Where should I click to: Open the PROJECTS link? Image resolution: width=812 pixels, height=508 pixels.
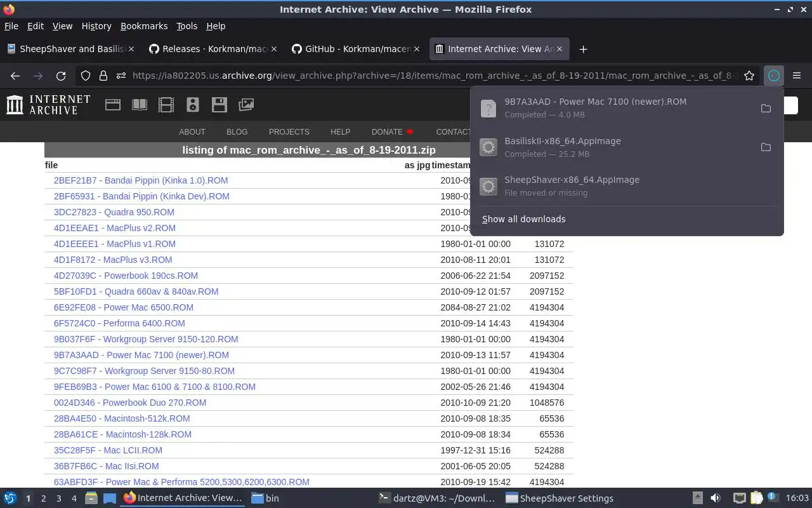pyautogui.click(x=289, y=131)
